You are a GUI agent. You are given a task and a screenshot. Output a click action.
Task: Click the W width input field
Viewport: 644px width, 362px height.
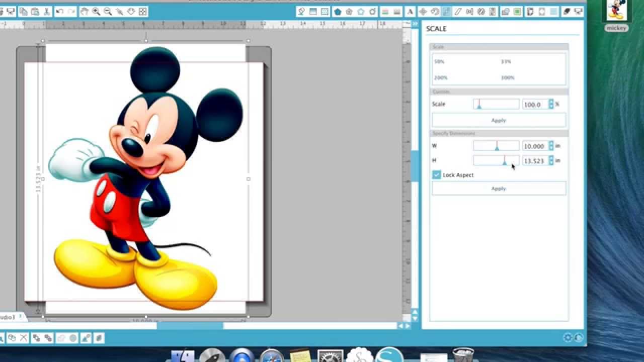[535, 146]
